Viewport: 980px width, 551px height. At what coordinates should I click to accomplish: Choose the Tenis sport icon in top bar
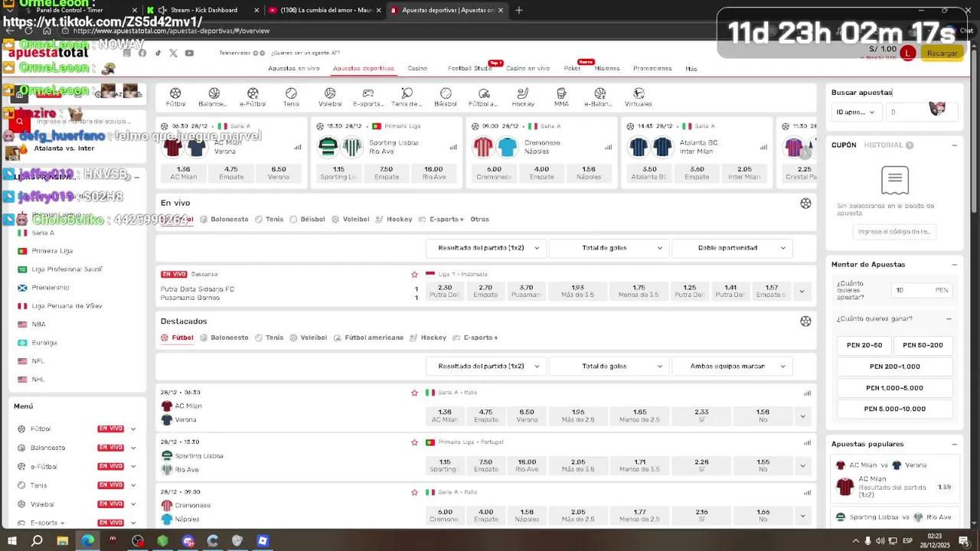click(291, 93)
